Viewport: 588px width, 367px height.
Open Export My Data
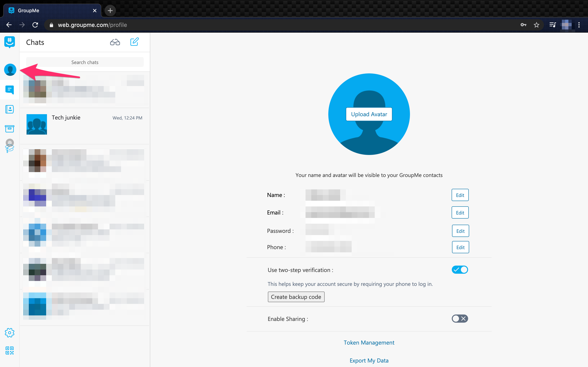(369, 360)
